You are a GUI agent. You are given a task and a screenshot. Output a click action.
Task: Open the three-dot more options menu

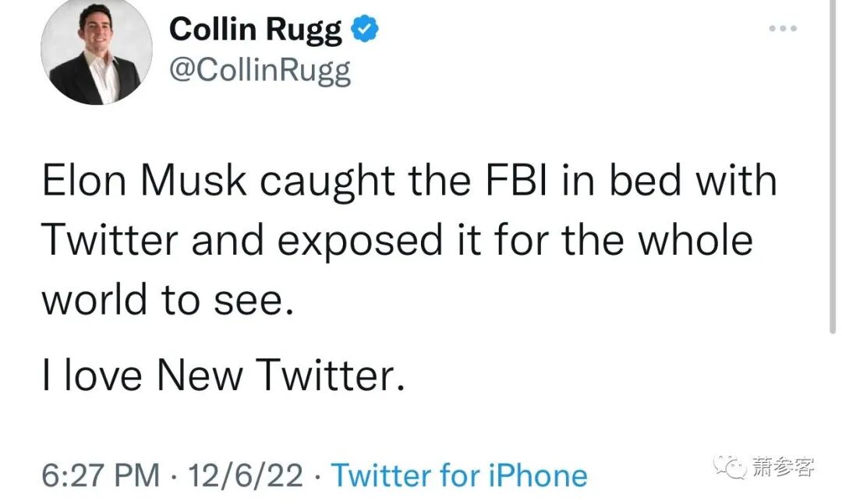(782, 29)
